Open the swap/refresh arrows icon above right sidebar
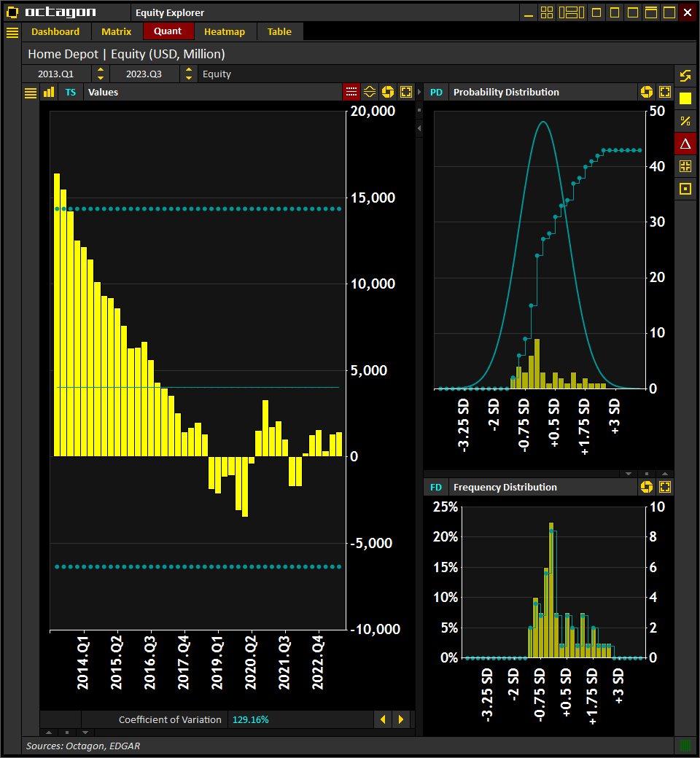Screen dimensions: 700x758 point(685,75)
